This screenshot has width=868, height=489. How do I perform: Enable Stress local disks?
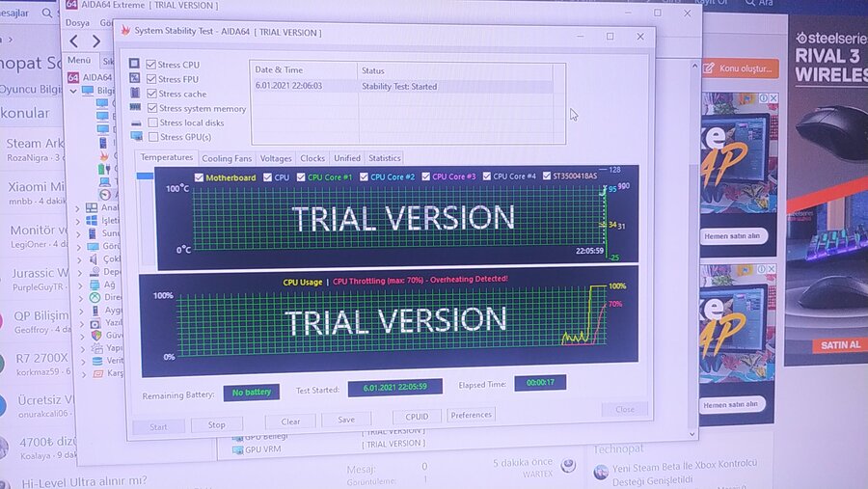click(152, 122)
